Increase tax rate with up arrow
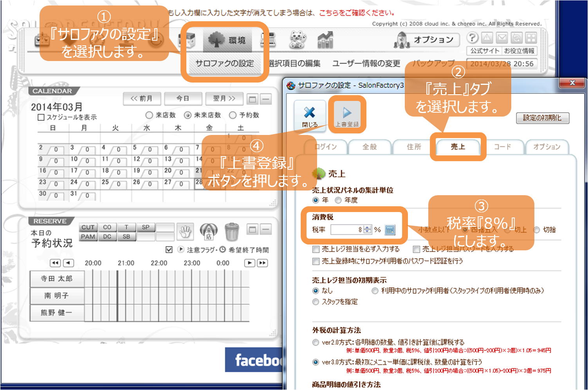This screenshot has width=588, height=390. (367, 228)
